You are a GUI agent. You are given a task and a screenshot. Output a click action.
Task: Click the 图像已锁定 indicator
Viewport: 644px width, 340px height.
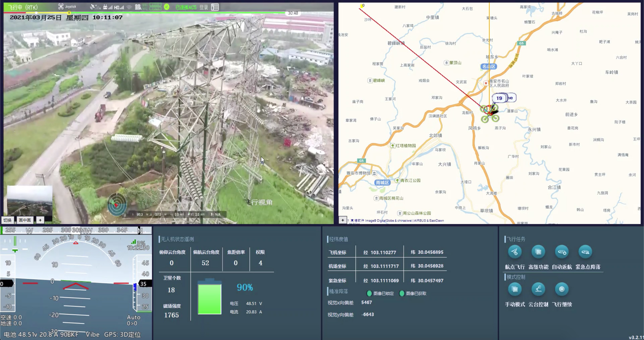[369, 293]
